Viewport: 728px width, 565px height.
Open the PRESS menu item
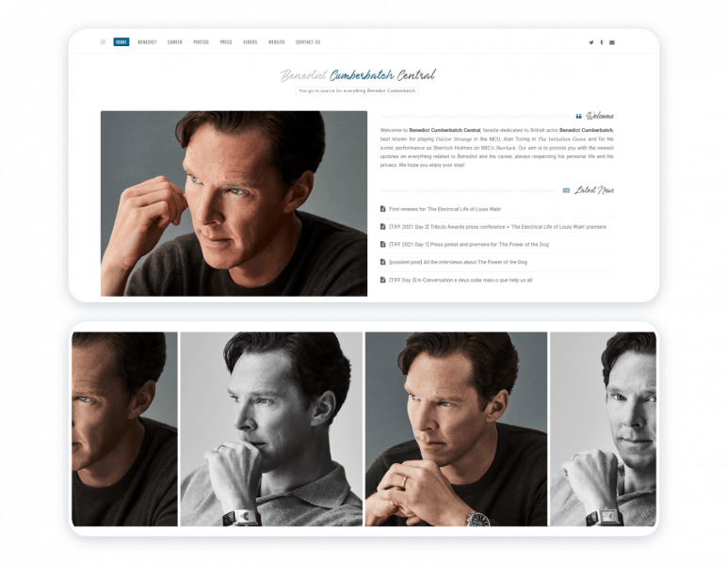(x=226, y=41)
